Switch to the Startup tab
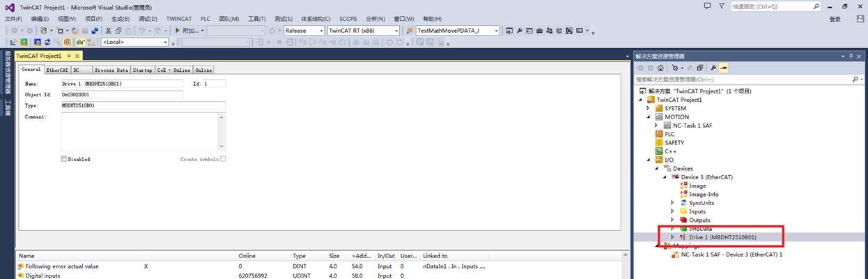868x279 pixels. pyautogui.click(x=143, y=70)
